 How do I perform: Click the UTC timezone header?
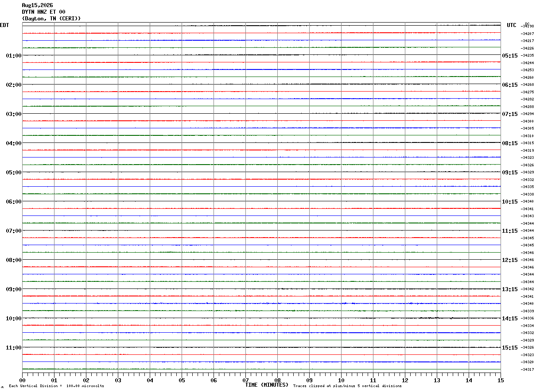tap(512, 25)
